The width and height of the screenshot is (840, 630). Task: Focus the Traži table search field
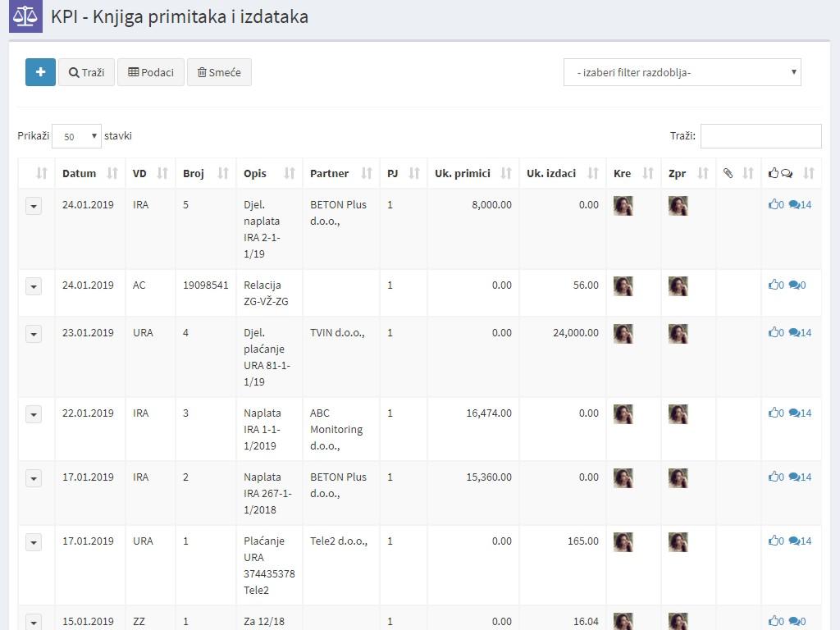[x=760, y=136]
